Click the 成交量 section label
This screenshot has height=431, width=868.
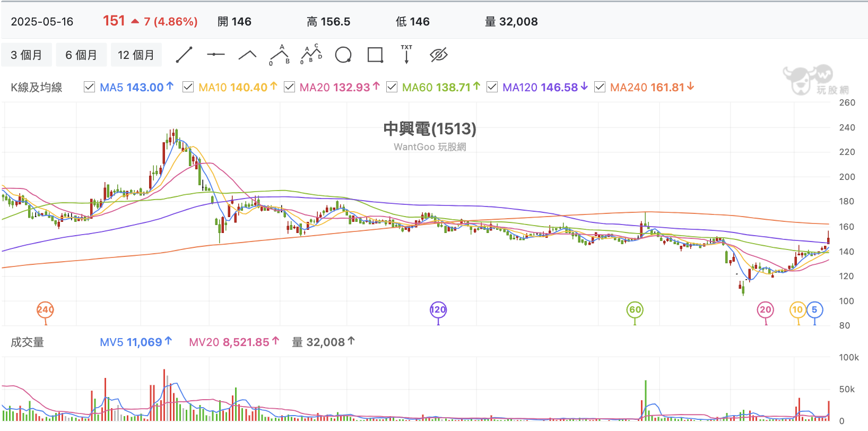[x=27, y=342]
